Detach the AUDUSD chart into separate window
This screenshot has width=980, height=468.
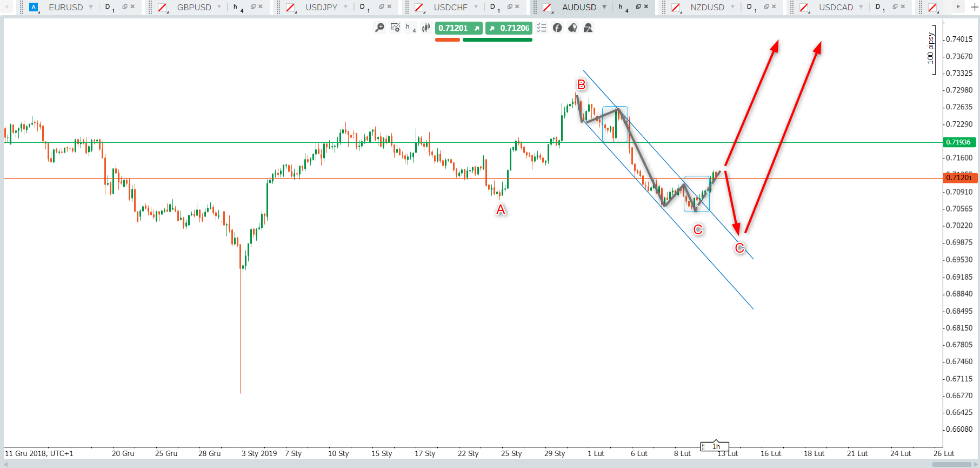click(638, 7)
